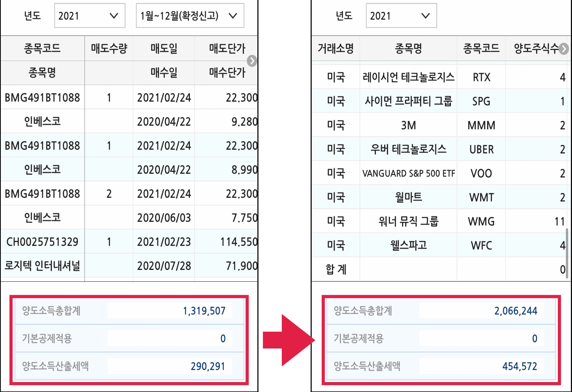Click the right panel 기본공제적용 label
Image resolution: width=572 pixels, height=392 pixels.
359,338
